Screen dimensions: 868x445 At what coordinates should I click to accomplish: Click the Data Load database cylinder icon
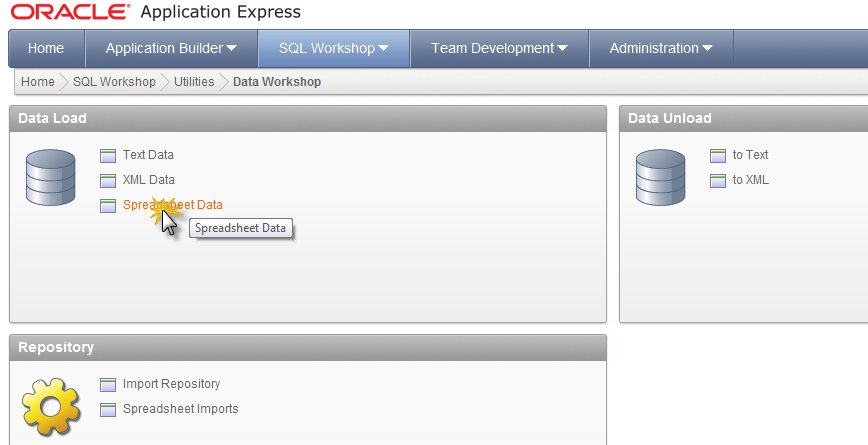[x=50, y=177]
